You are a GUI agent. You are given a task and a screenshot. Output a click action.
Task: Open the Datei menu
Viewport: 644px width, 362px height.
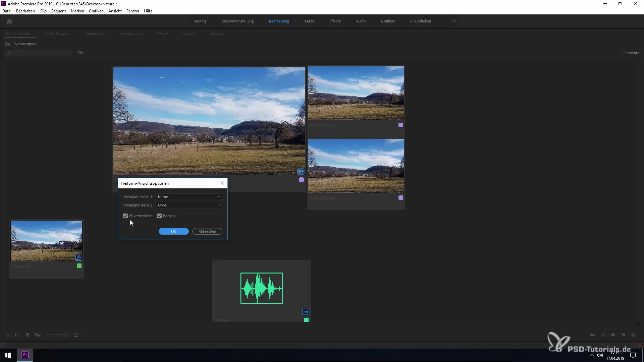click(7, 11)
